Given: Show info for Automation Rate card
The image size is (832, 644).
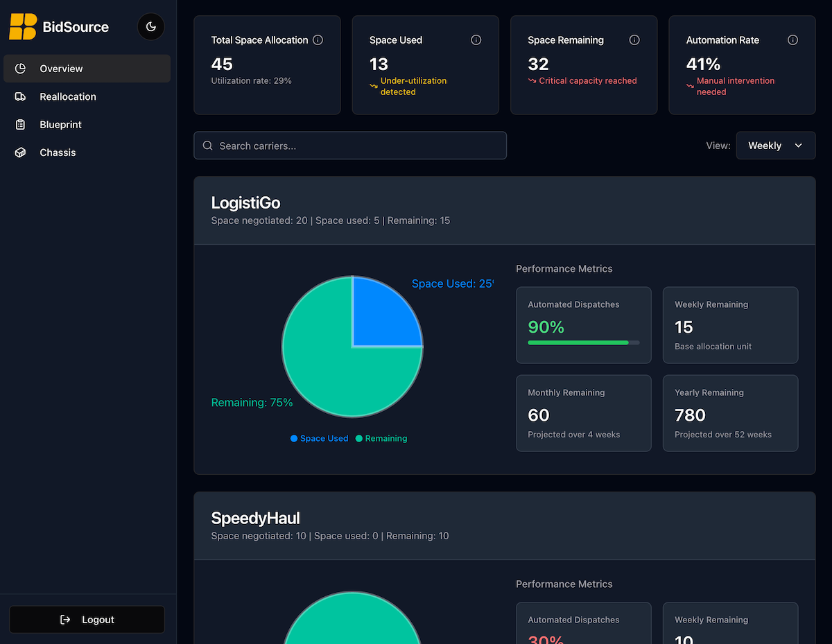Looking at the screenshot, I should click(x=792, y=40).
